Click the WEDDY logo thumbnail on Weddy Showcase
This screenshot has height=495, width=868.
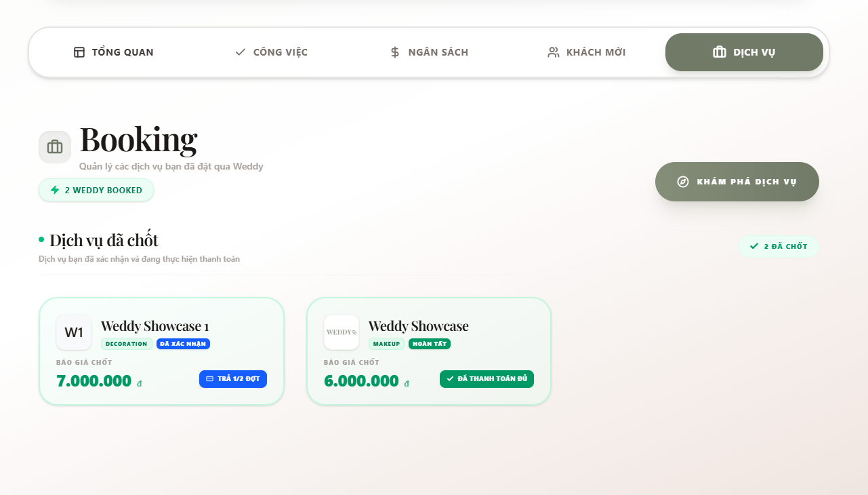click(342, 332)
